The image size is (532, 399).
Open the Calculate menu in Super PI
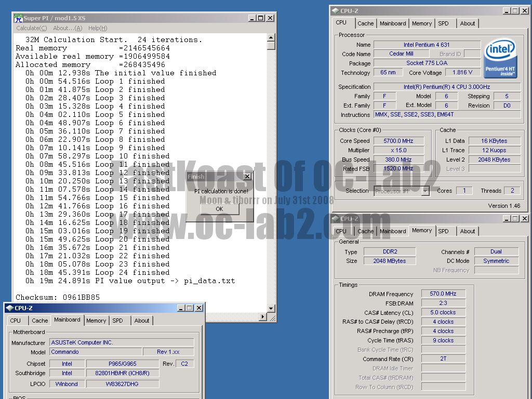(x=32, y=28)
